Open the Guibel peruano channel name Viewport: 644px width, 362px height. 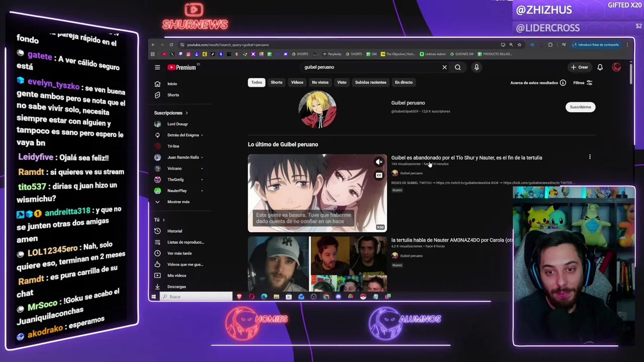click(408, 103)
